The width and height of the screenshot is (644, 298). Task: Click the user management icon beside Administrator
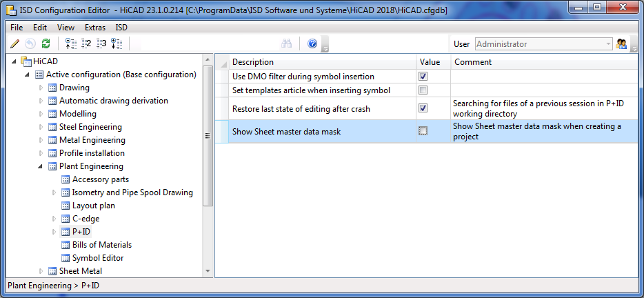tap(622, 43)
